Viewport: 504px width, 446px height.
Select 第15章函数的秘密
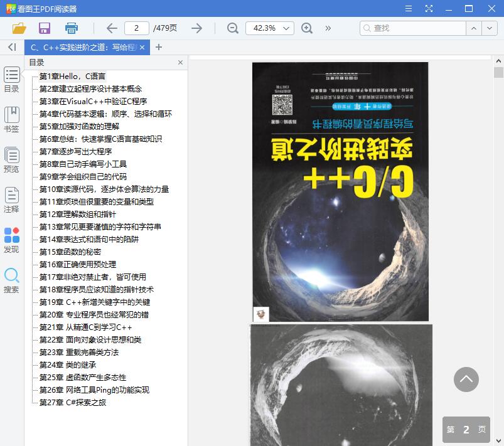click(x=70, y=252)
